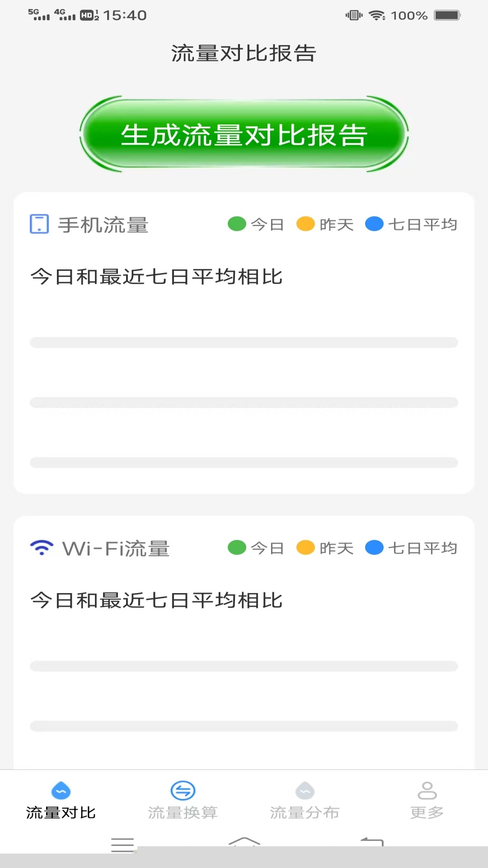The image size is (488, 868).
Task: Click green 今日 dot in 手机流量 legend
Action: [237, 224]
